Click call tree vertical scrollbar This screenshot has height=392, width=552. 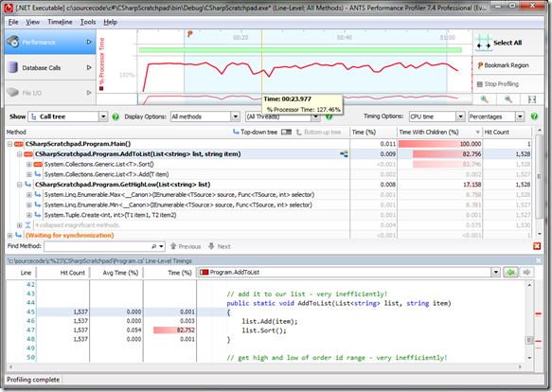539,183
